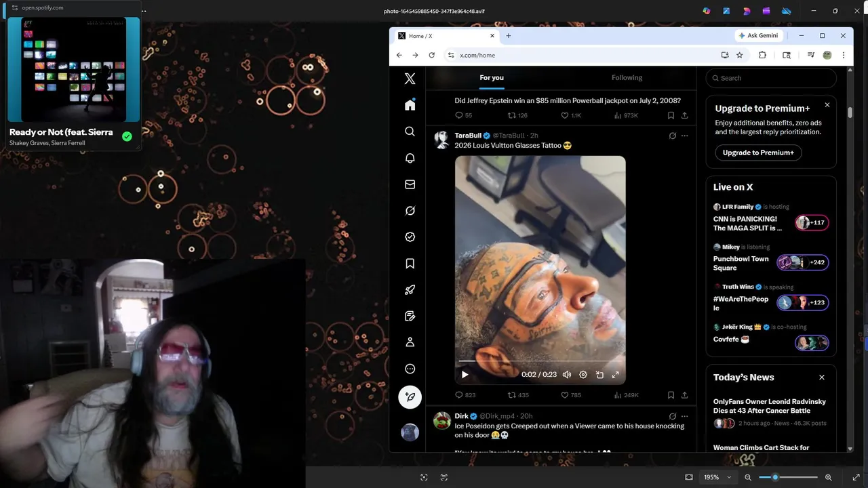The image size is (868, 488).
Task: Reload the x.com page
Action: click(x=431, y=56)
